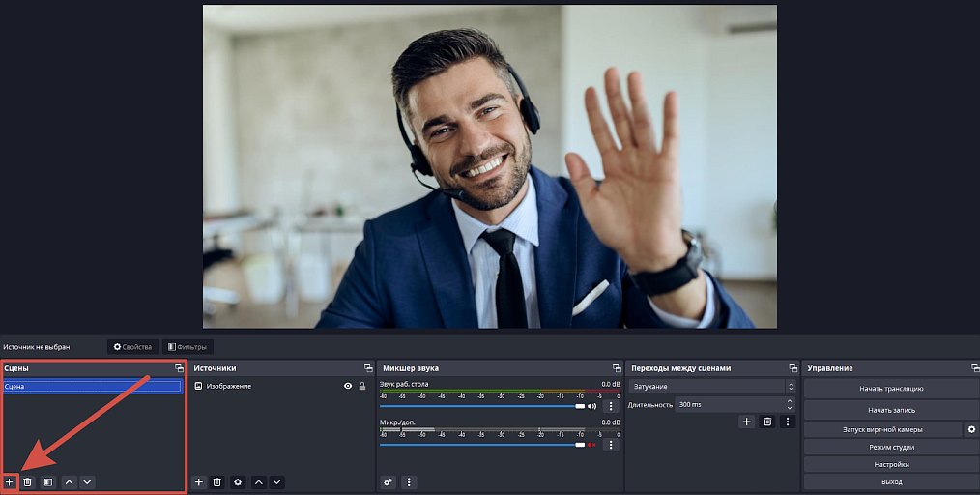Open advanced audio properties gears icon

tap(389, 481)
